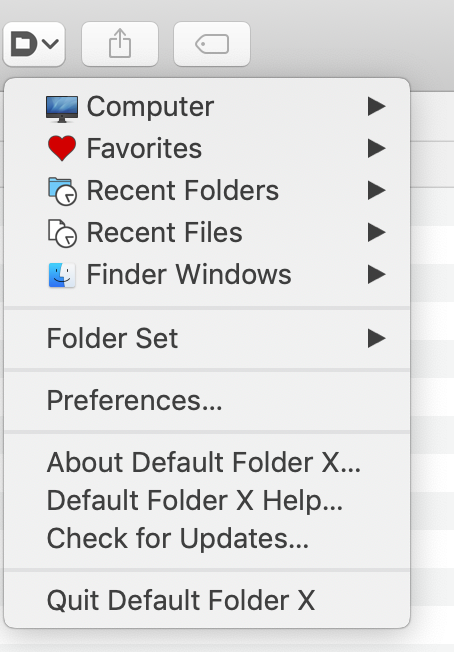
Task: Expand the Finder Windows submenu arrow
Action: [x=377, y=274]
